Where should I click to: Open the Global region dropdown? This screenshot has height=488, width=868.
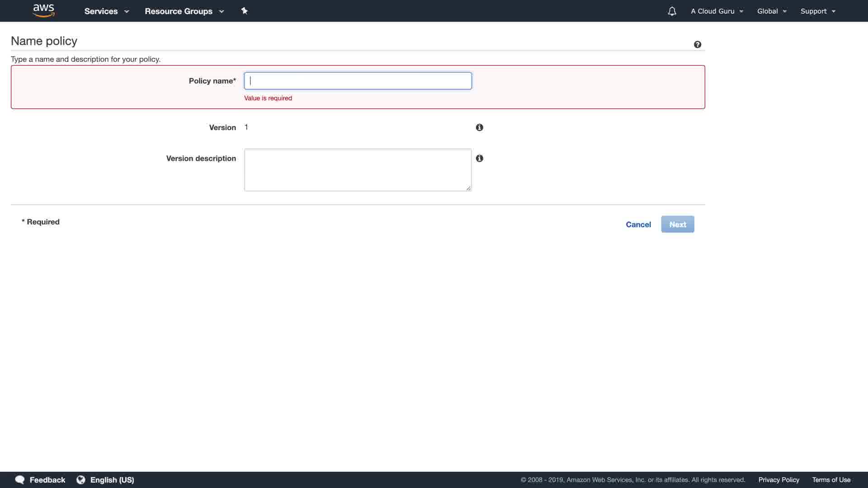(x=772, y=11)
